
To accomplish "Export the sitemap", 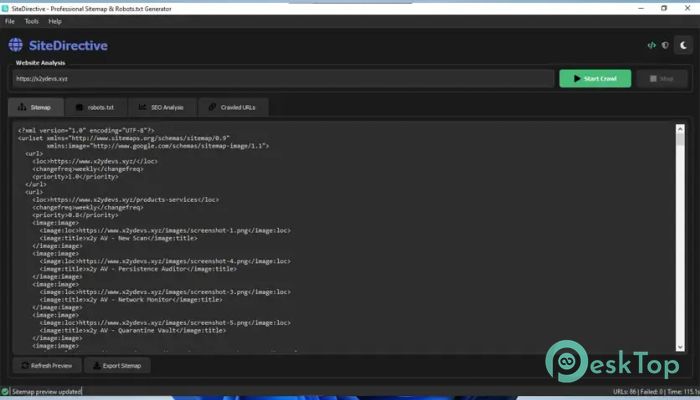I will tap(117, 366).
